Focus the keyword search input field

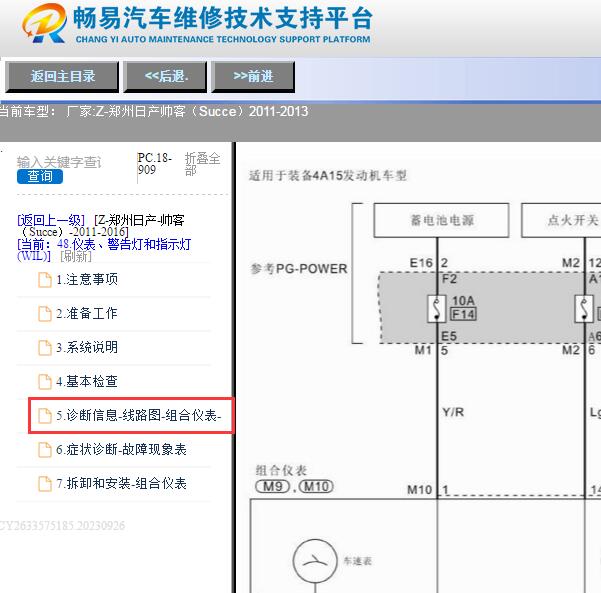click(x=59, y=162)
